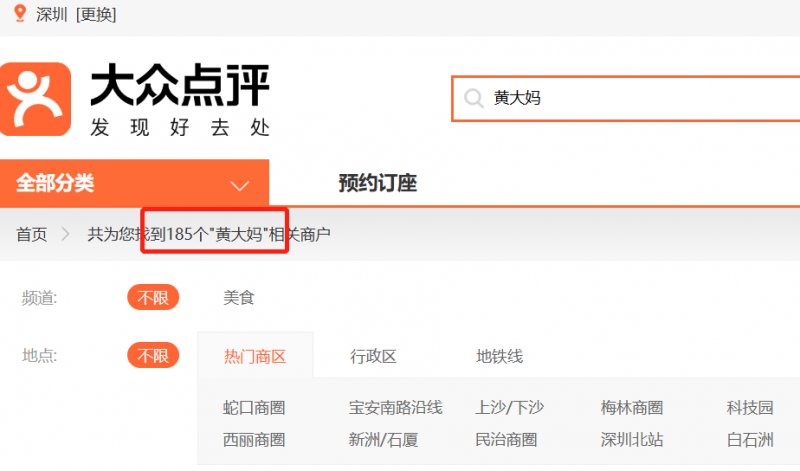The image size is (800, 471).
Task: Go to 首页 breadcrumb link
Action: point(32,235)
